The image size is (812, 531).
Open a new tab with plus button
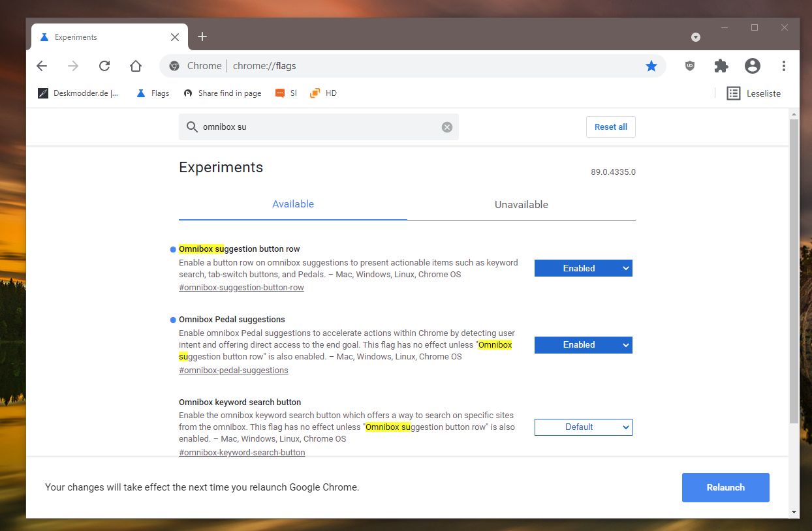click(202, 37)
